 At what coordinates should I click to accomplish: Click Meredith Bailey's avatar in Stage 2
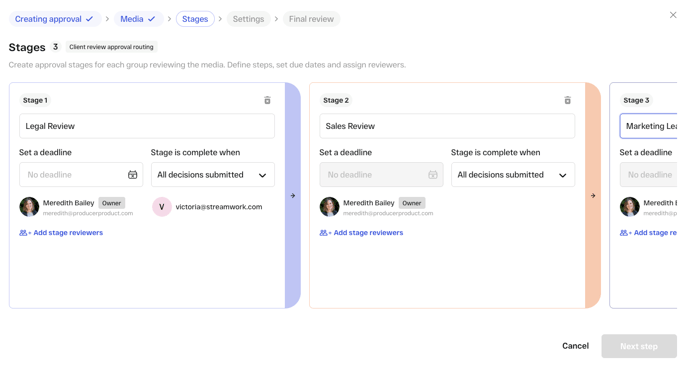[329, 207]
